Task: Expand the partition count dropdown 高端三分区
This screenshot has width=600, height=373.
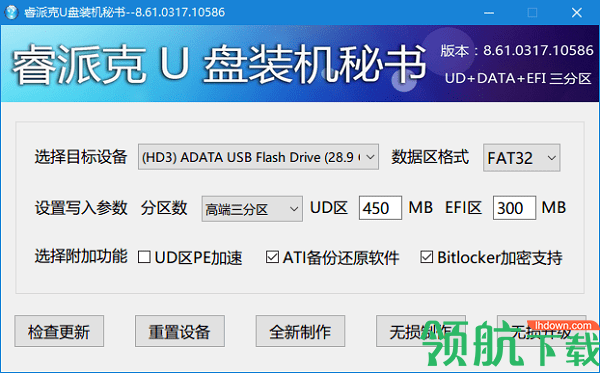Action: point(252,209)
